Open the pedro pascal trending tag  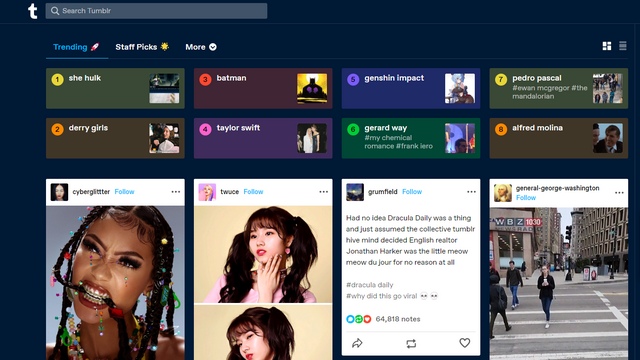point(559,88)
